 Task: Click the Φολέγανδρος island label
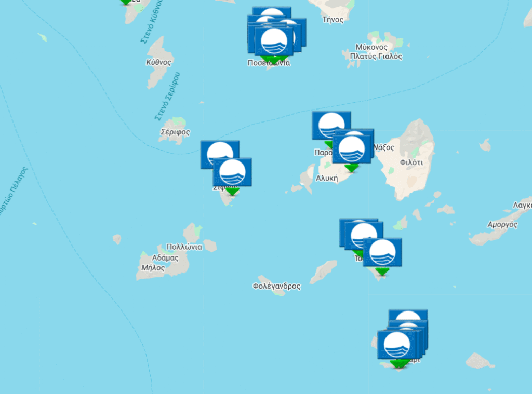coord(276,286)
